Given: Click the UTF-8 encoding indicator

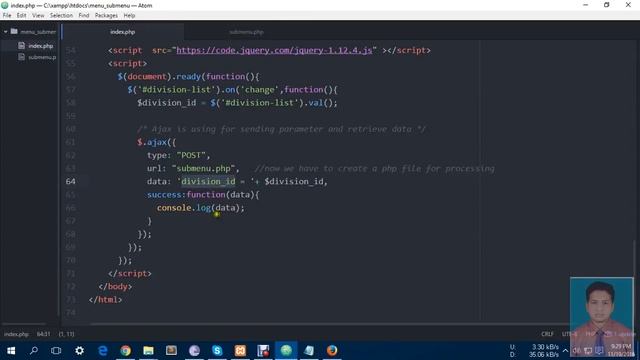Looking at the screenshot, I should 569,334.
